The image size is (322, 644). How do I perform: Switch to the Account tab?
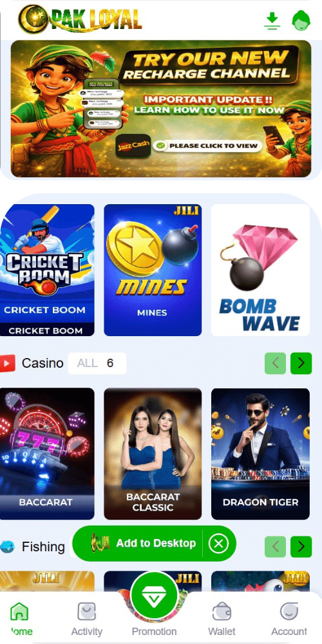click(289, 619)
